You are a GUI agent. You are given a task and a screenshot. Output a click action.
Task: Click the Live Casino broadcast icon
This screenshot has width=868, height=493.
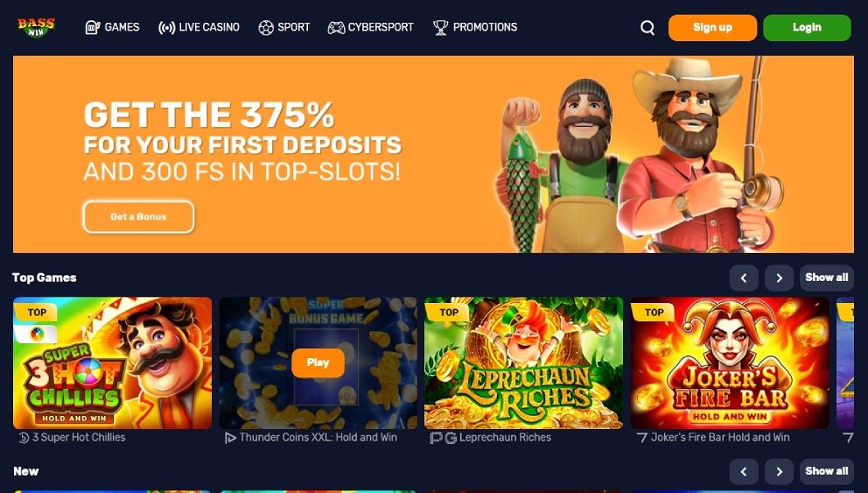[166, 27]
